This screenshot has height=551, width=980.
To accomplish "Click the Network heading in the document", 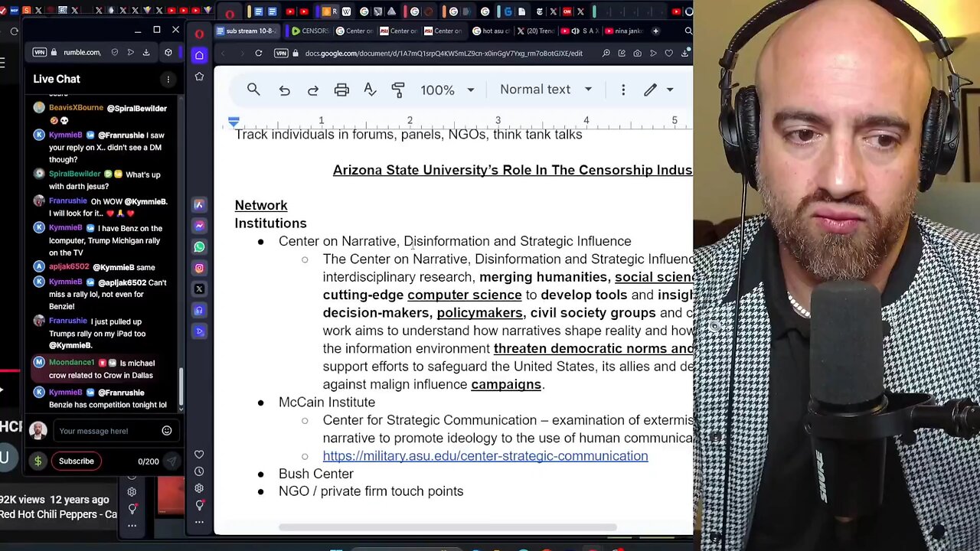I will (x=261, y=205).
